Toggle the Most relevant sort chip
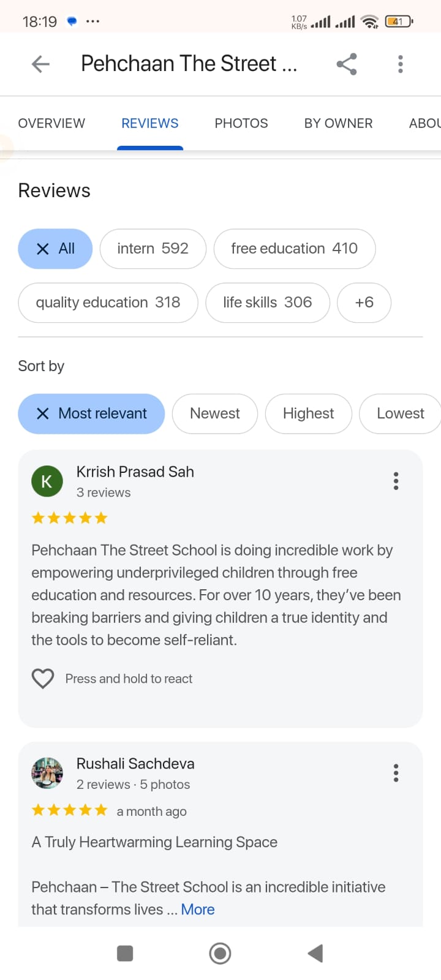 (x=91, y=414)
